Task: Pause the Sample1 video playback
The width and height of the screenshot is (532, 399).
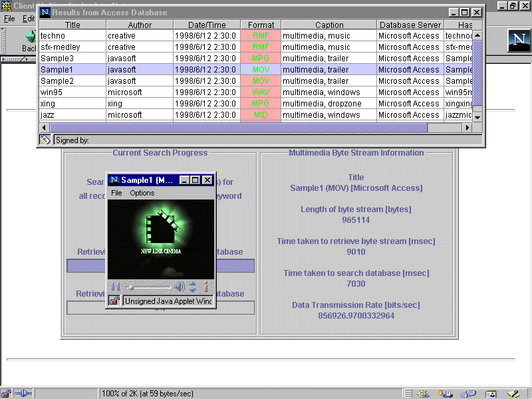Action: [x=115, y=287]
